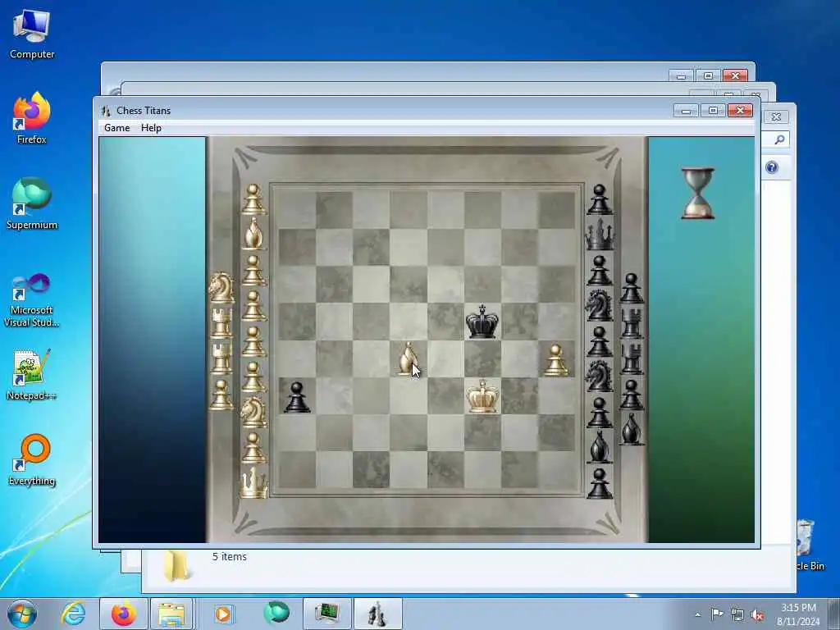Click the help icon in the background window
Screen dimensions: 840x630
click(x=772, y=167)
